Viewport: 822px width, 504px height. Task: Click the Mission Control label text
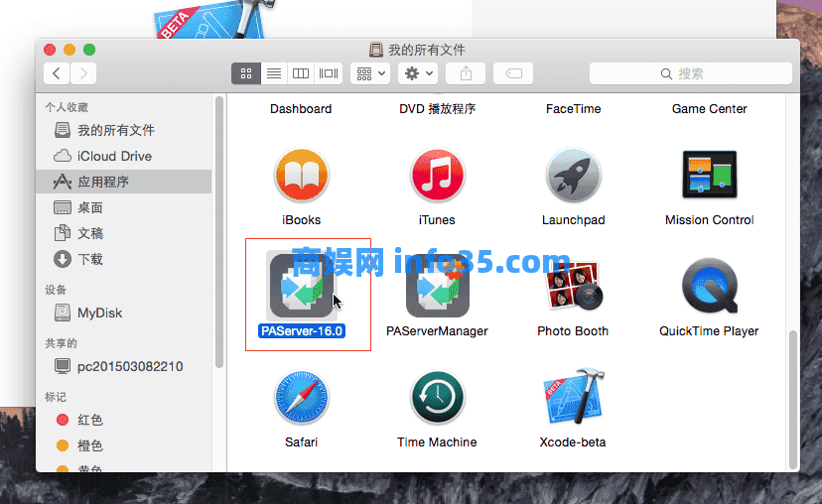[709, 220]
